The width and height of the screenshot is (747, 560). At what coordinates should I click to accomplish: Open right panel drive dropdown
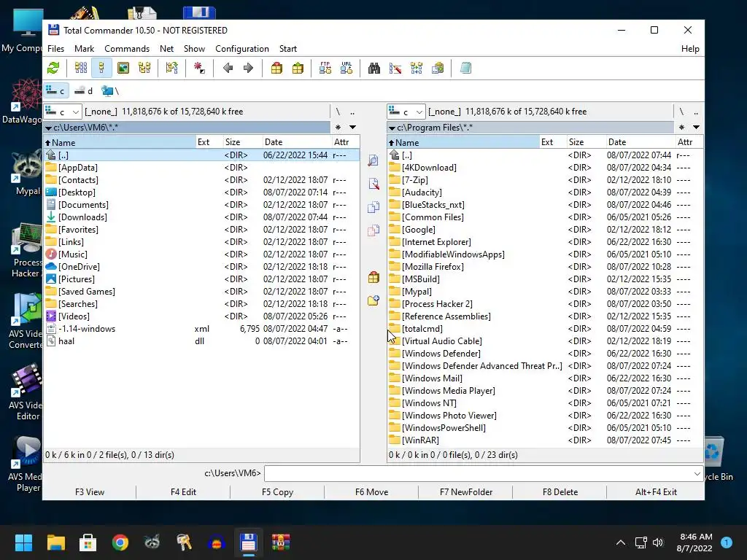(x=406, y=112)
